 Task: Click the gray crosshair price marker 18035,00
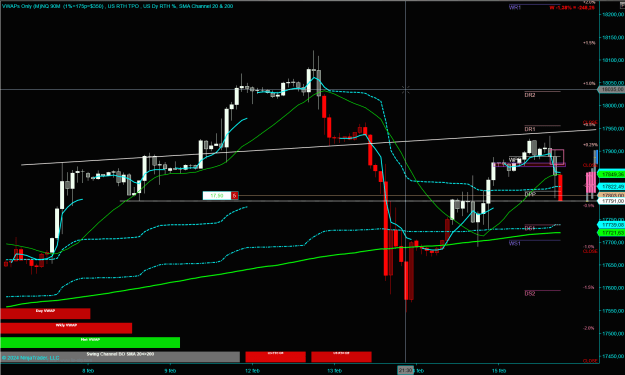612,90
